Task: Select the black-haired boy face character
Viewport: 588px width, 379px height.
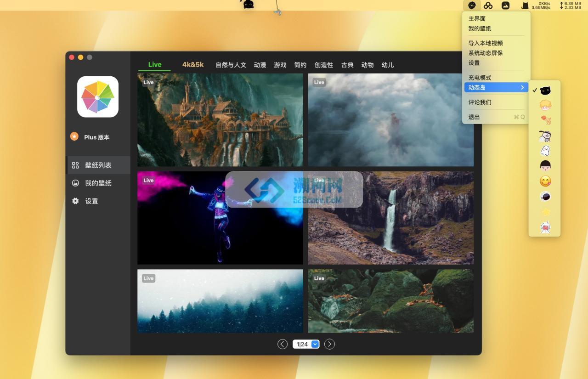Action: (x=545, y=166)
